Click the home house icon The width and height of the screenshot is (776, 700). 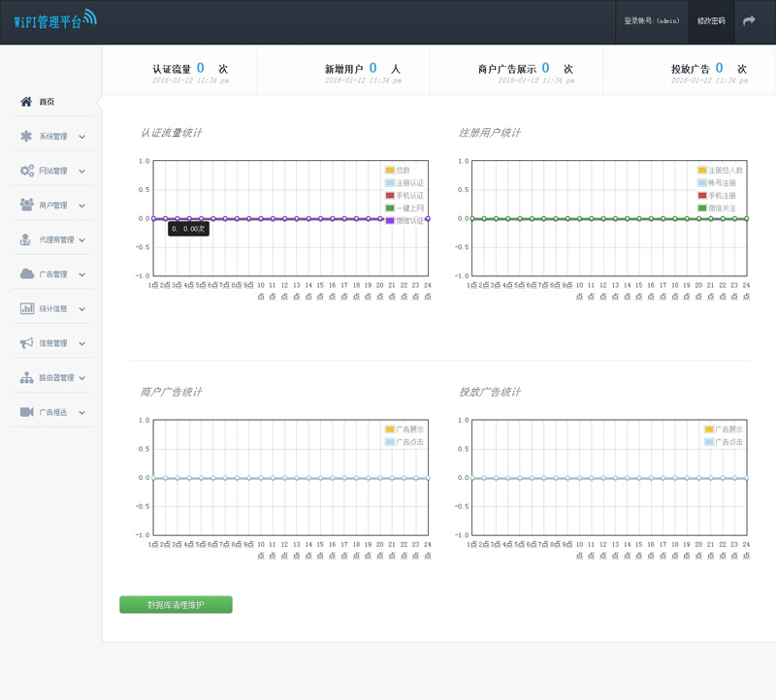tap(26, 102)
